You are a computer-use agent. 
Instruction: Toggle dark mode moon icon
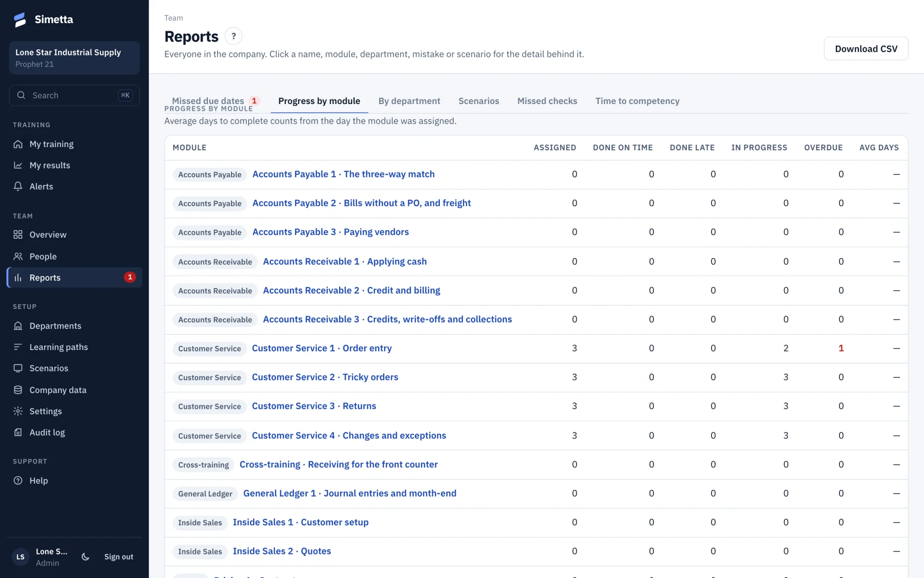pyautogui.click(x=85, y=557)
